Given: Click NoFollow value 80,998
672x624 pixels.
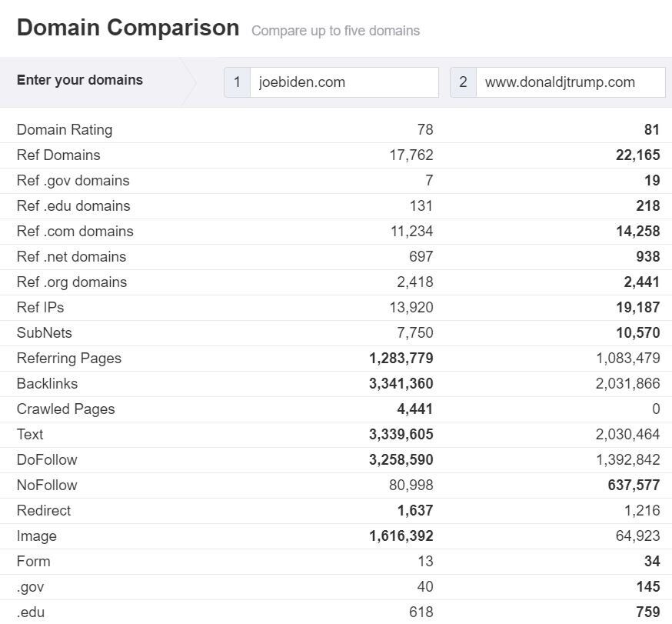Looking at the screenshot, I should [x=411, y=485].
